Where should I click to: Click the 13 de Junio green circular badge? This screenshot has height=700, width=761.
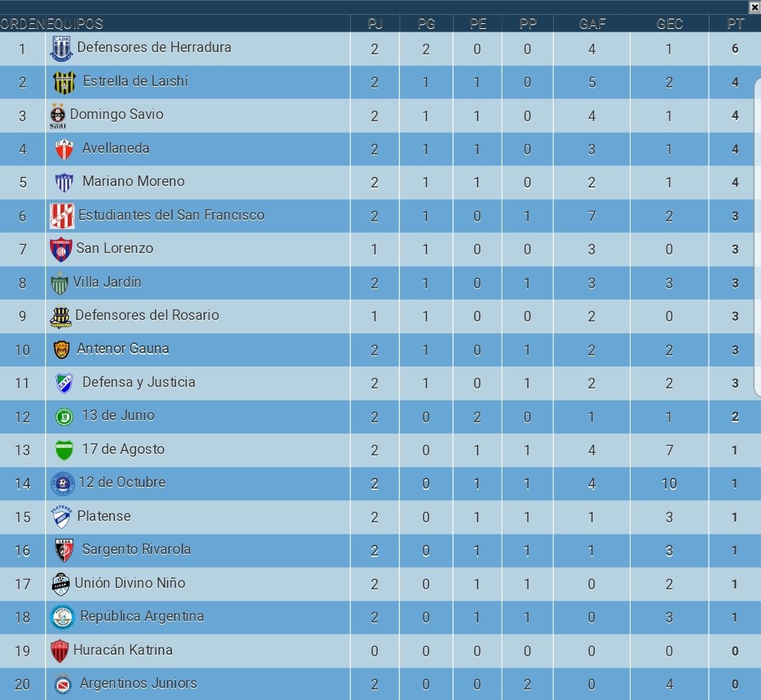click(64, 417)
